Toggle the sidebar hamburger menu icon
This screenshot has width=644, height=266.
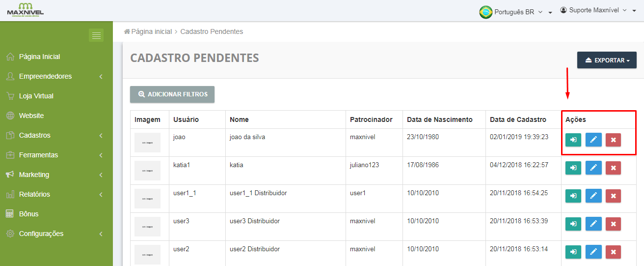pos(96,35)
